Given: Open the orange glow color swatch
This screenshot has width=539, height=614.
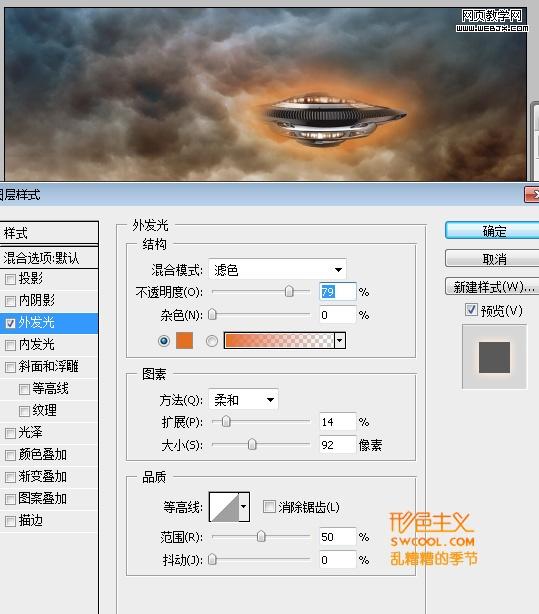Looking at the screenshot, I should click(184, 340).
